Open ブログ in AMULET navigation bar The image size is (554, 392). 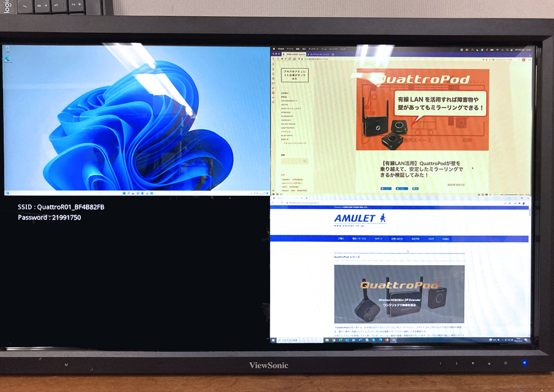pos(431,239)
